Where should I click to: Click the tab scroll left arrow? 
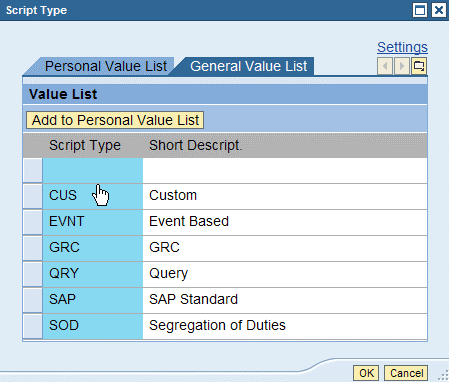[385, 66]
